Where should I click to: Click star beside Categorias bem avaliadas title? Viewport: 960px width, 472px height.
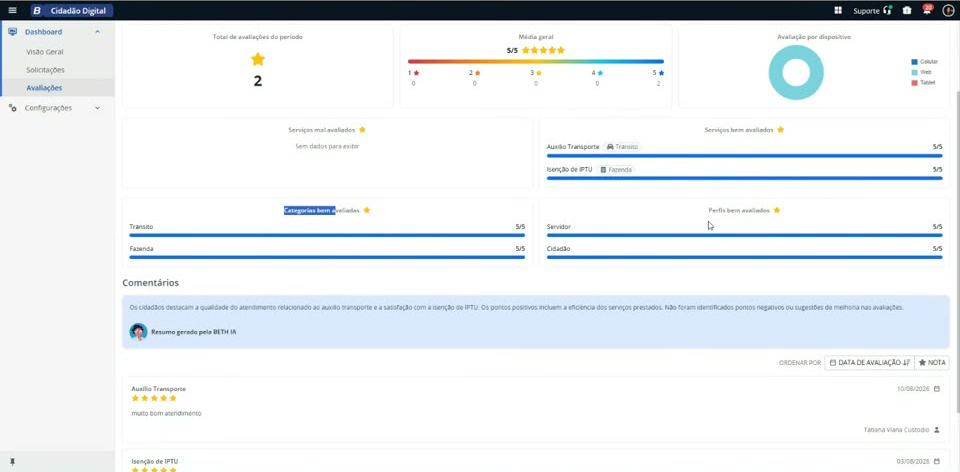tap(367, 210)
